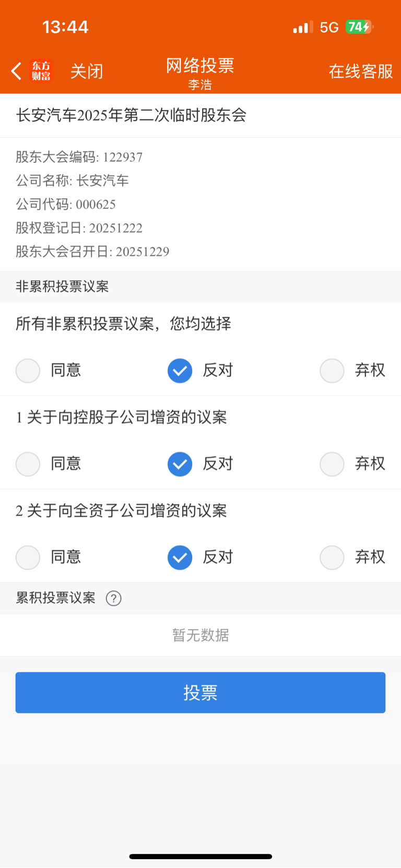The width and height of the screenshot is (401, 868).
Task: Select 同意 for all non-cumulative proposals
Action: pos(28,371)
